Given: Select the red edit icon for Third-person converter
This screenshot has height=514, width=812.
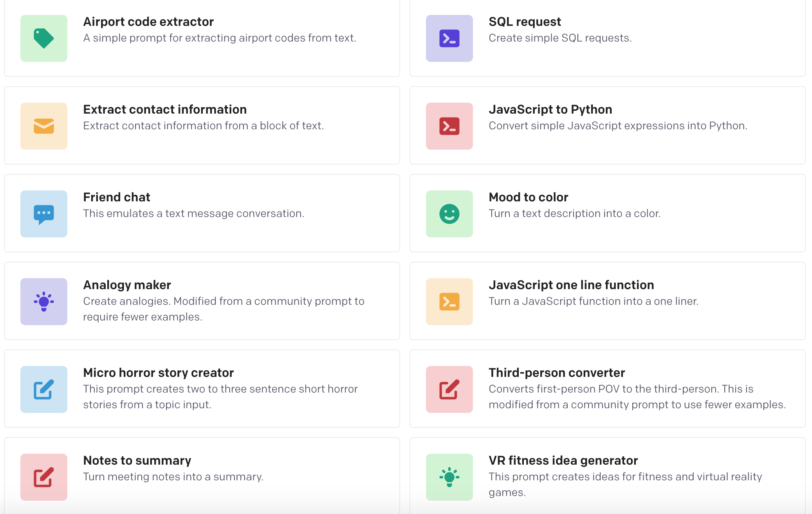Looking at the screenshot, I should [449, 389].
